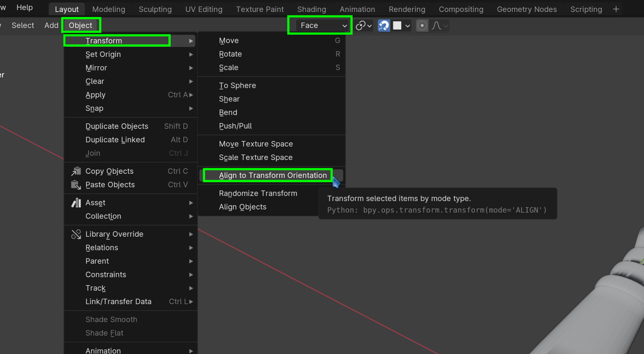644x354 pixels.
Task: Open the Add menu in the viewport header
Action: coord(51,25)
